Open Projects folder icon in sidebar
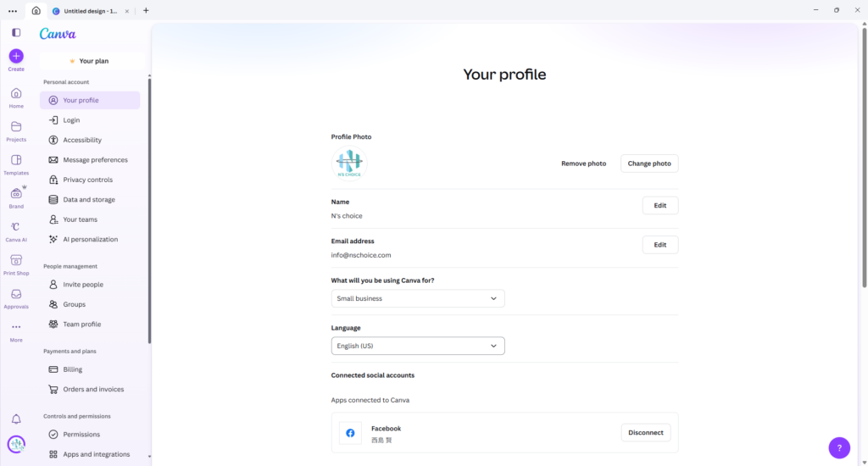Screen dimensions: 868x466 [16, 126]
